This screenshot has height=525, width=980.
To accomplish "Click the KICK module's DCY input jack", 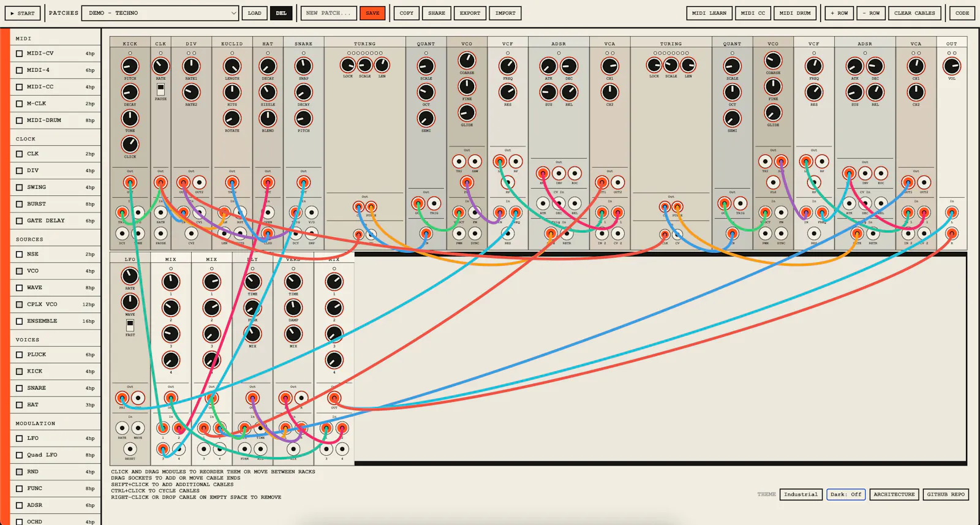I will tap(122, 233).
